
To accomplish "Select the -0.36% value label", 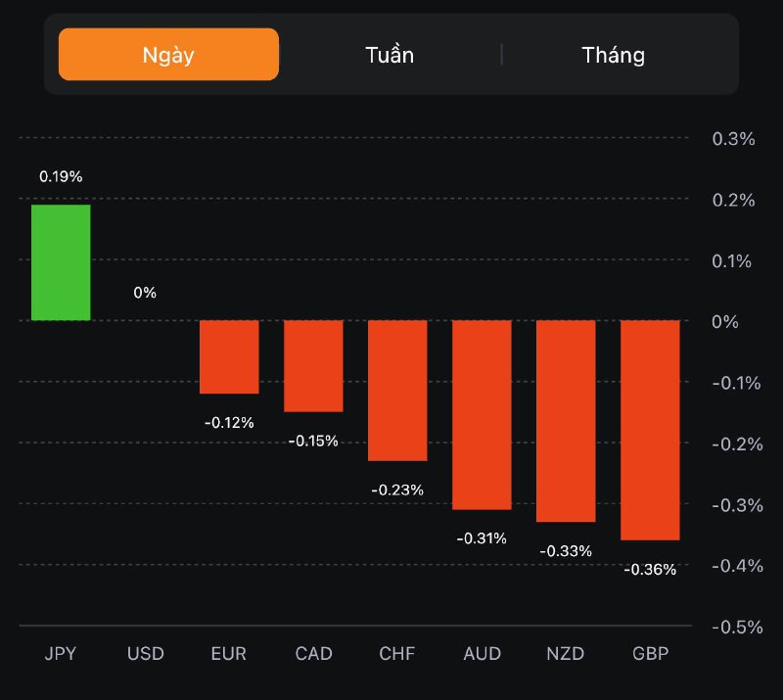I will tap(650, 569).
